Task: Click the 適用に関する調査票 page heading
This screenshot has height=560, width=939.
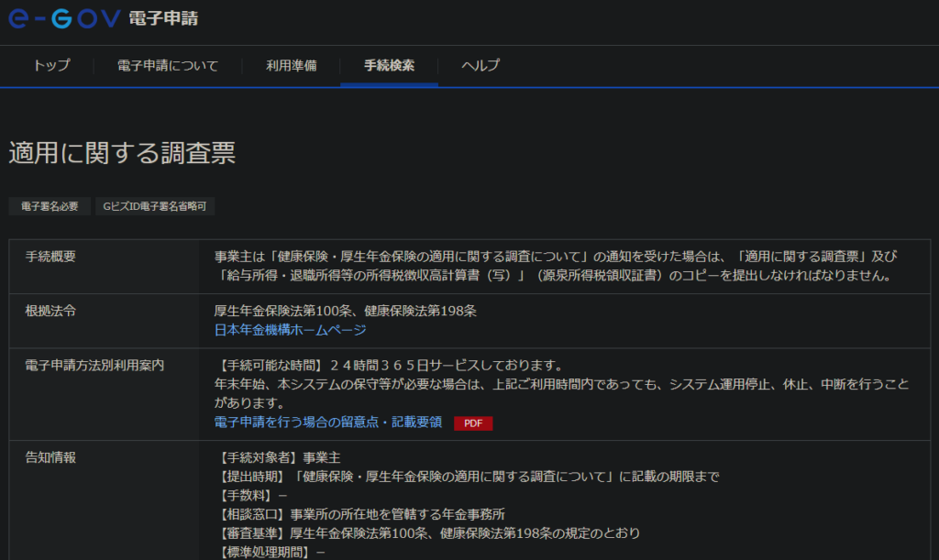Action: pos(122,153)
